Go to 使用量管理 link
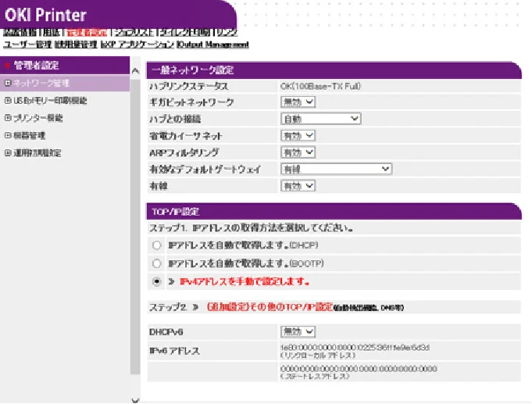The height and width of the screenshot is (404, 532). (x=77, y=45)
